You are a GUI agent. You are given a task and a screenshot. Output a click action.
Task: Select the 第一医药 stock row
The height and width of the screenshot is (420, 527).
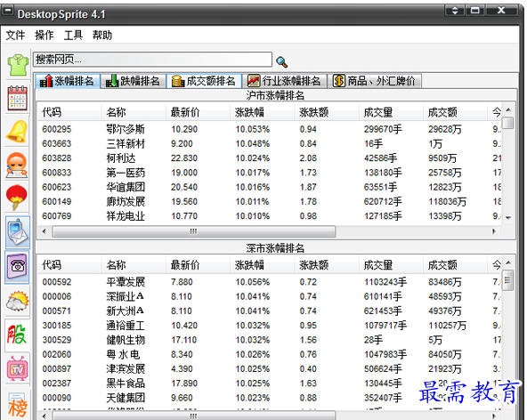[x=269, y=173]
